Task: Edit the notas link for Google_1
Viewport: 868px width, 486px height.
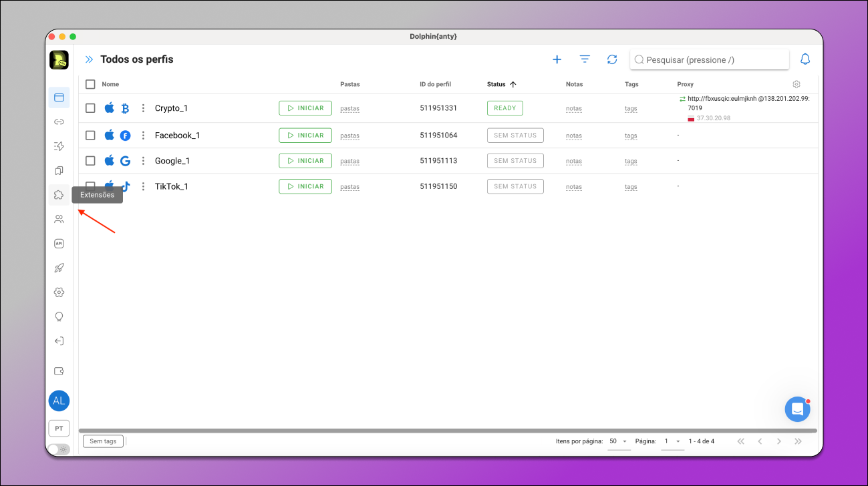Action: point(573,161)
